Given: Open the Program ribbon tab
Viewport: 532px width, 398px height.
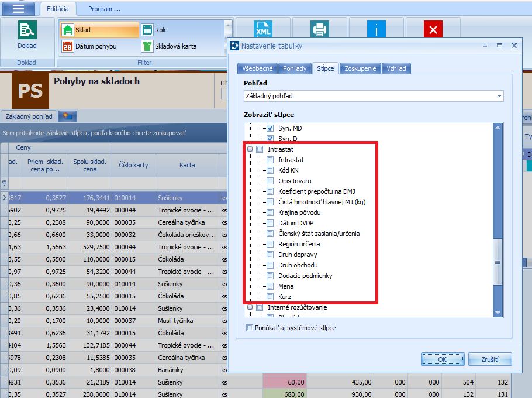Looking at the screenshot, I should [x=104, y=9].
